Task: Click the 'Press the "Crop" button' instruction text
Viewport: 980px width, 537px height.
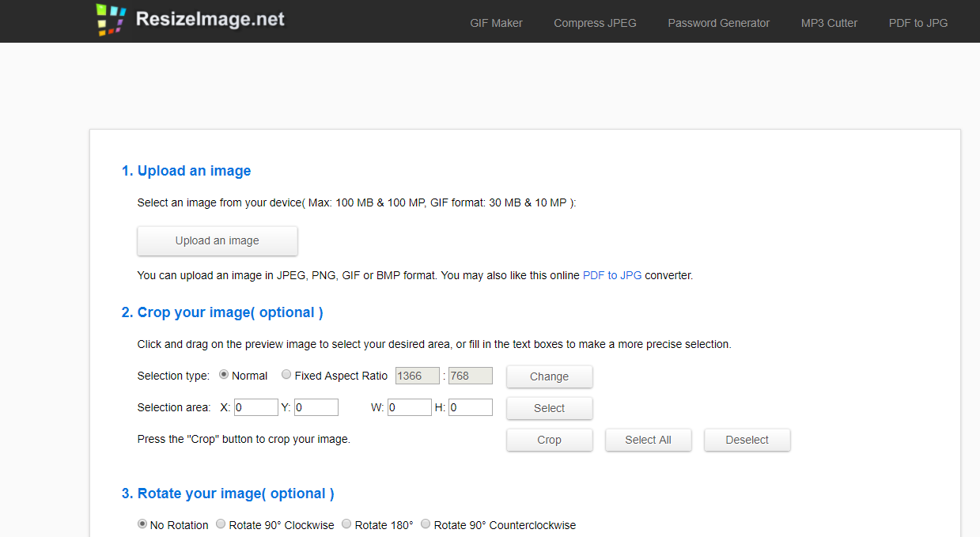Action: (x=244, y=439)
